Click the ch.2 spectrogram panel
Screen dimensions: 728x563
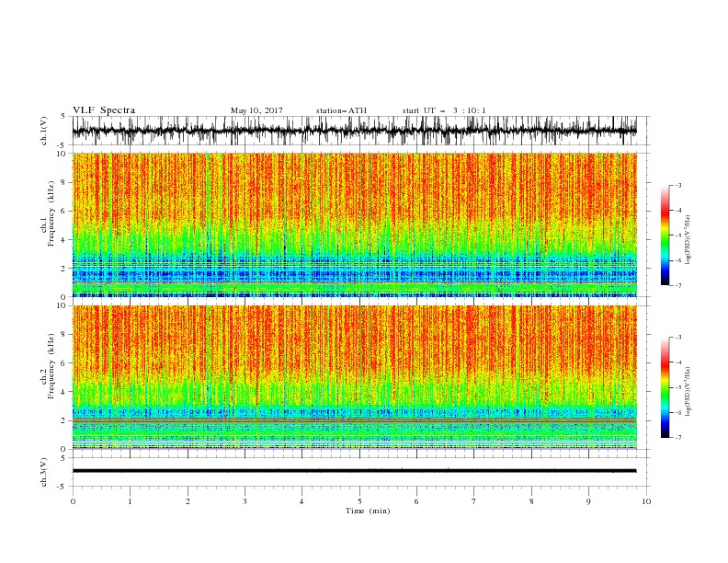click(x=355, y=377)
